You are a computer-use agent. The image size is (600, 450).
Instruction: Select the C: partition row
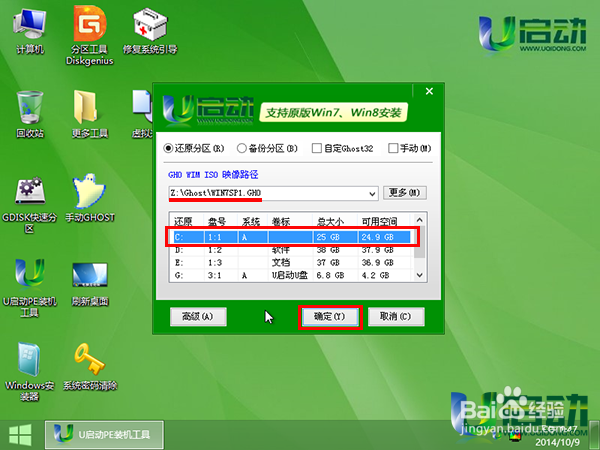click(x=292, y=237)
